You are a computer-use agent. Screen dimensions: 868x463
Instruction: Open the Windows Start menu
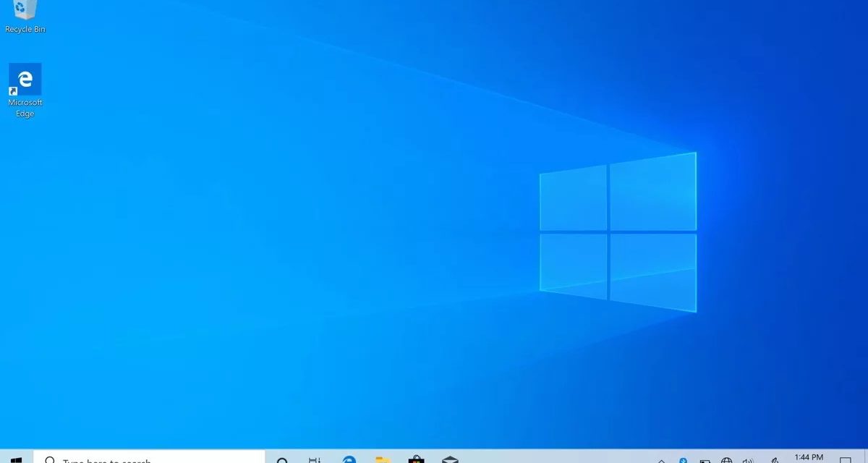coord(16,459)
